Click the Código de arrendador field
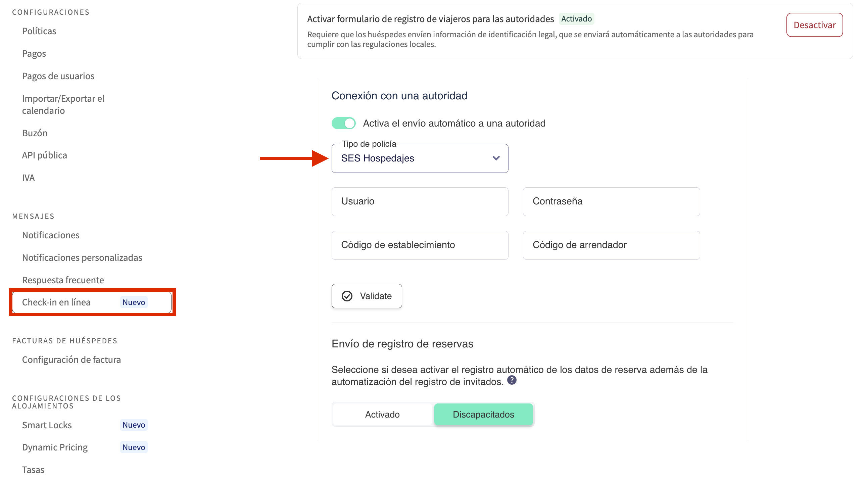868x482 pixels. (x=611, y=245)
